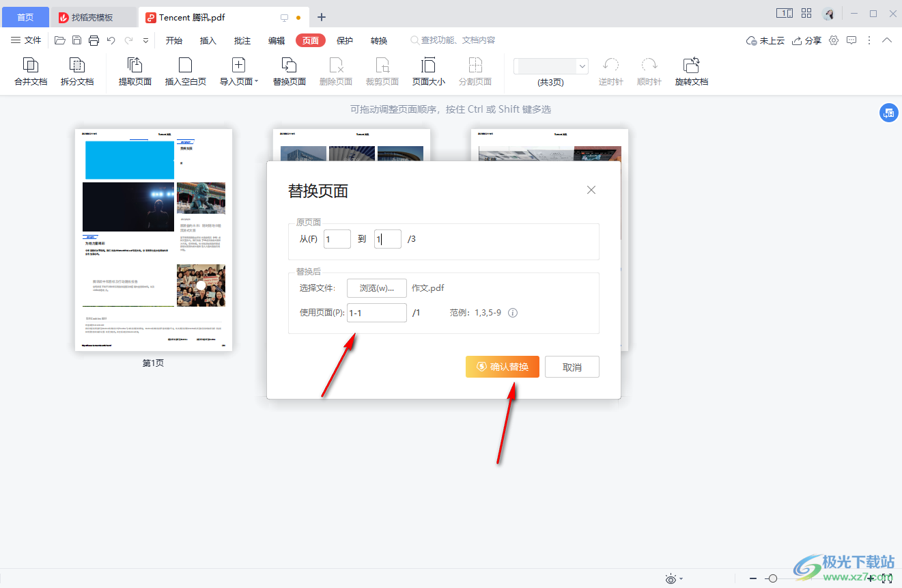
Task: Click the 旋转文档 rotate document icon
Action: (x=692, y=66)
